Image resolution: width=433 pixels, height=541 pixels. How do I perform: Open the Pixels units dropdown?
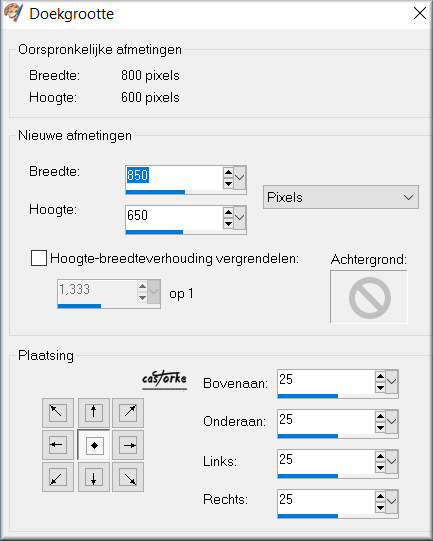coord(341,197)
